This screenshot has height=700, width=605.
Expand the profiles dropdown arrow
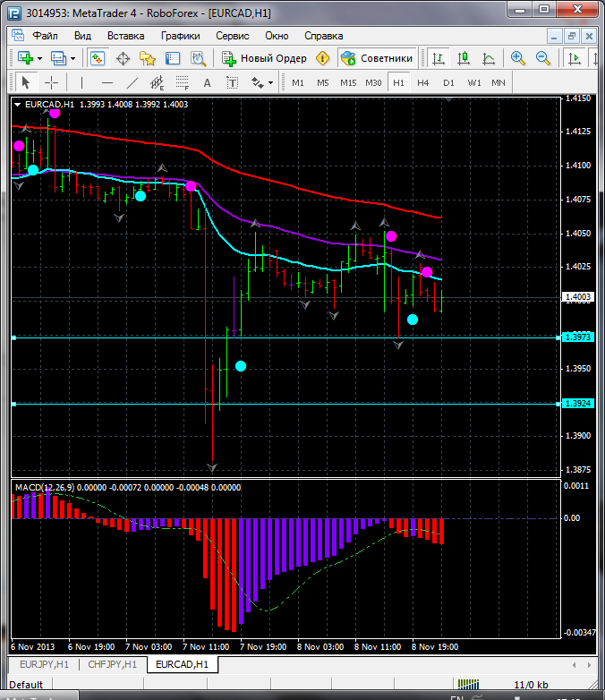tap(73, 58)
